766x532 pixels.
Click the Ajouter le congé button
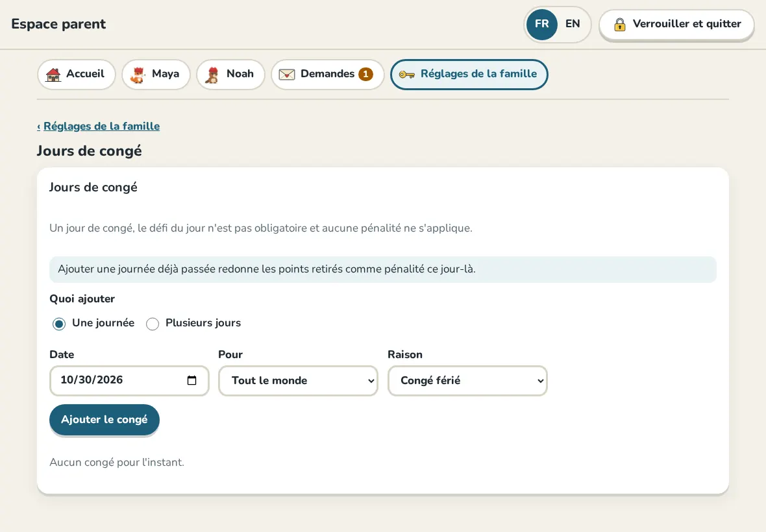coord(105,420)
